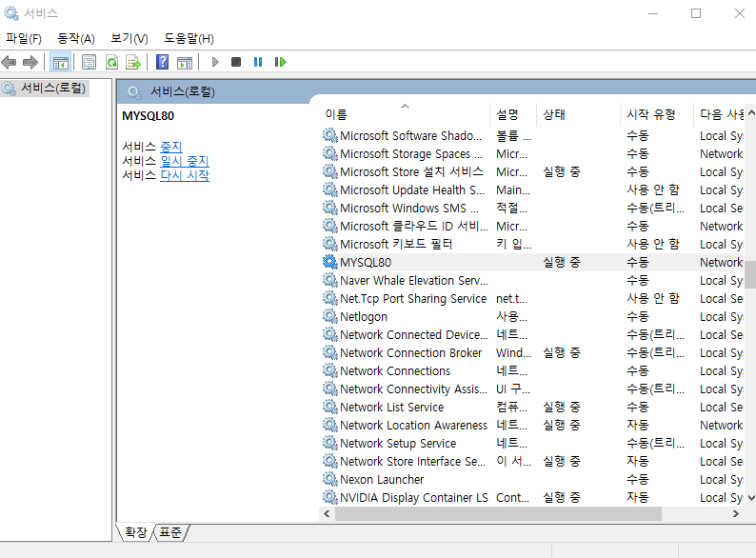The height and width of the screenshot is (558, 756).
Task: Select Naver Whale Elevation Serv... row
Action: pos(533,281)
